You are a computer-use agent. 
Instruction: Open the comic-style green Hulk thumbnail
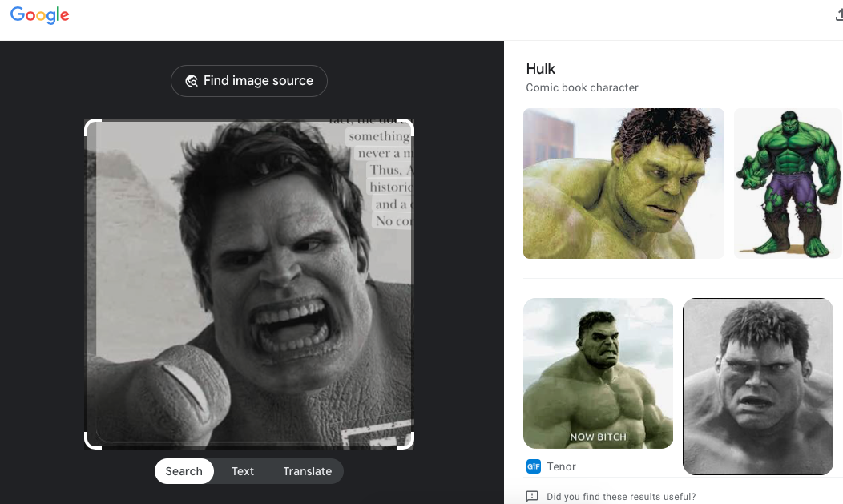pyautogui.click(x=789, y=183)
